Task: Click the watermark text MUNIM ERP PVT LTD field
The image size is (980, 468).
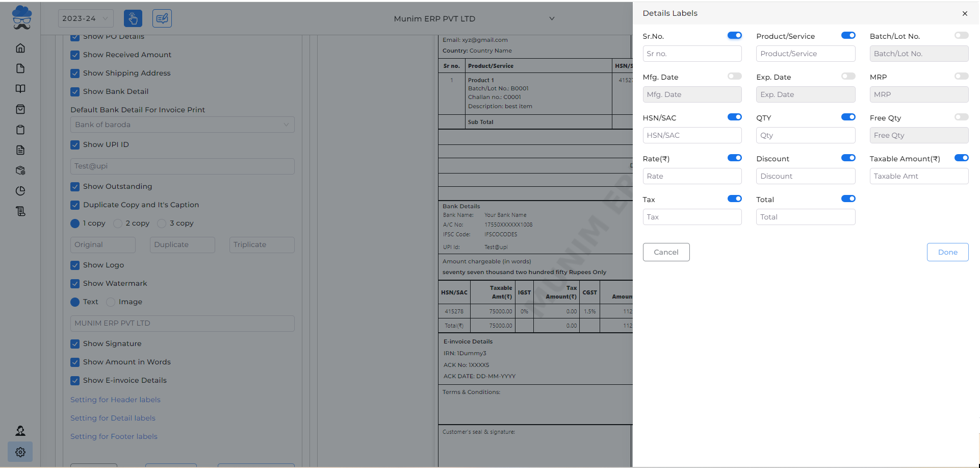Action: (183, 324)
